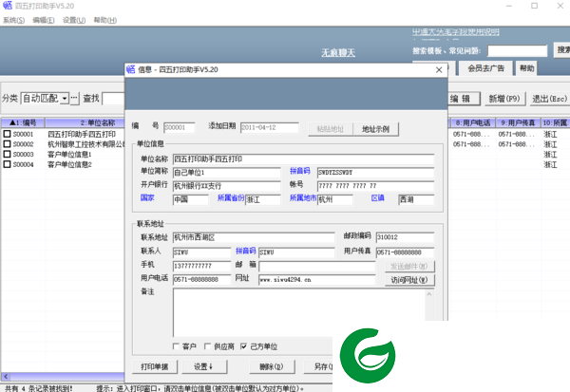Sort by the 1:编号 column header
This screenshot has width=570, height=392.
pos(23,122)
